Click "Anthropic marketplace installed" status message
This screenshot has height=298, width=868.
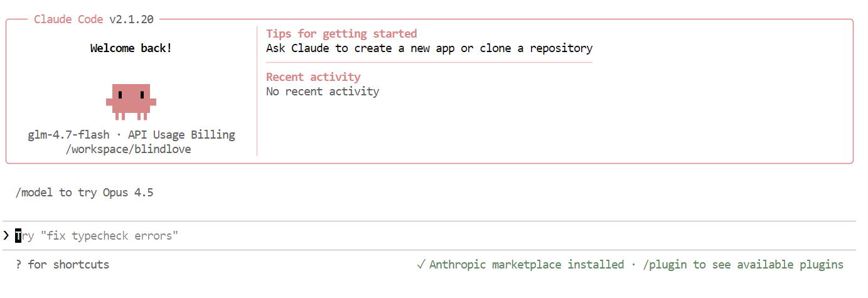coord(527,265)
